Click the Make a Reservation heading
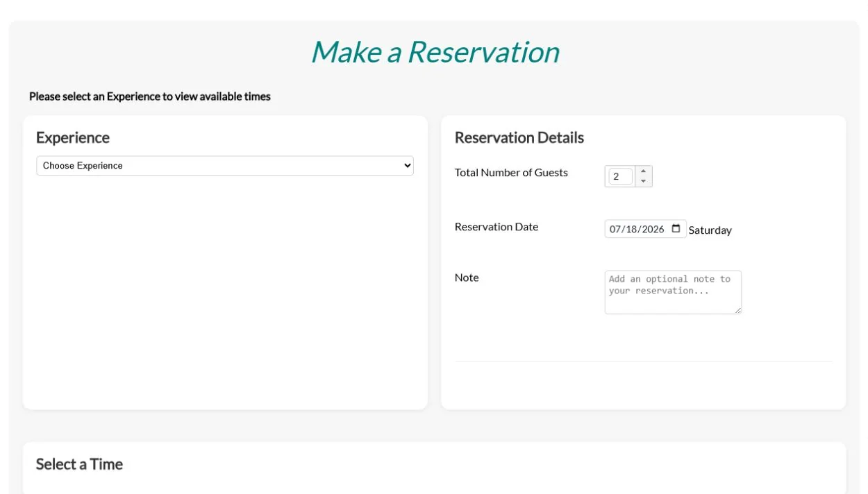This screenshot has width=868, height=494. [x=435, y=52]
